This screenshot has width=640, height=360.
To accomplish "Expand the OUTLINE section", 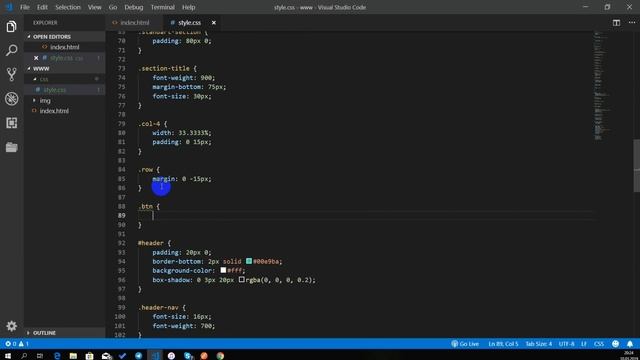I will pos(64,333).
